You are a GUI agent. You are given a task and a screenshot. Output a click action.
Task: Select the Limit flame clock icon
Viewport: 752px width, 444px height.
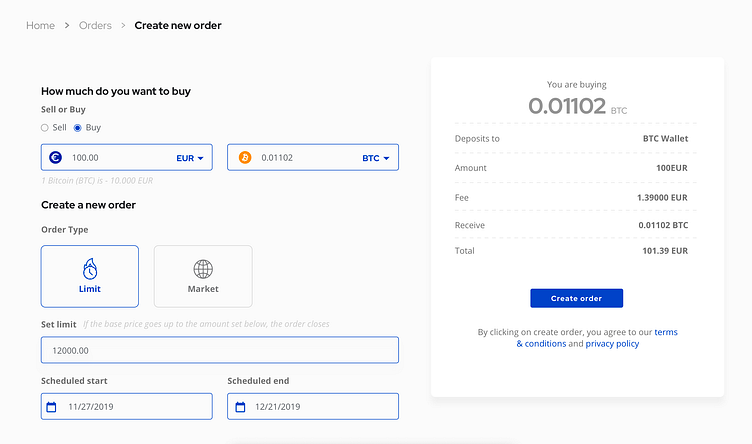(x=90, y=269)
